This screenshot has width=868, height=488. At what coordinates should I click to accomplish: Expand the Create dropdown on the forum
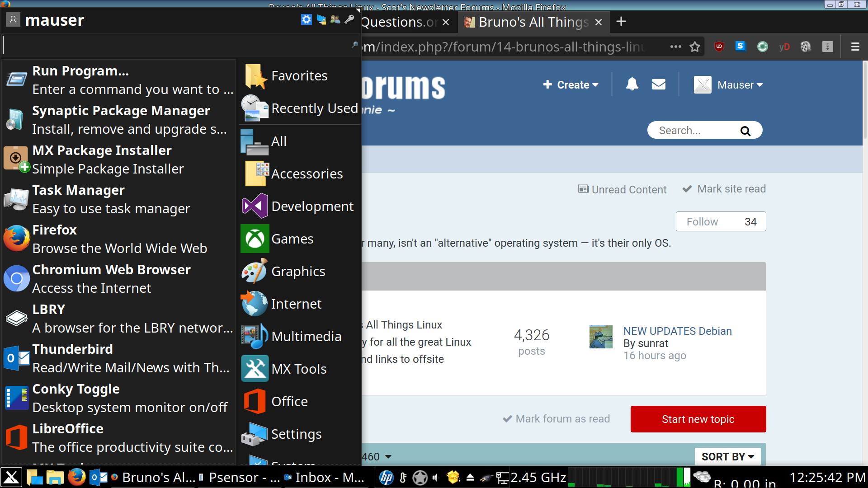571,84
